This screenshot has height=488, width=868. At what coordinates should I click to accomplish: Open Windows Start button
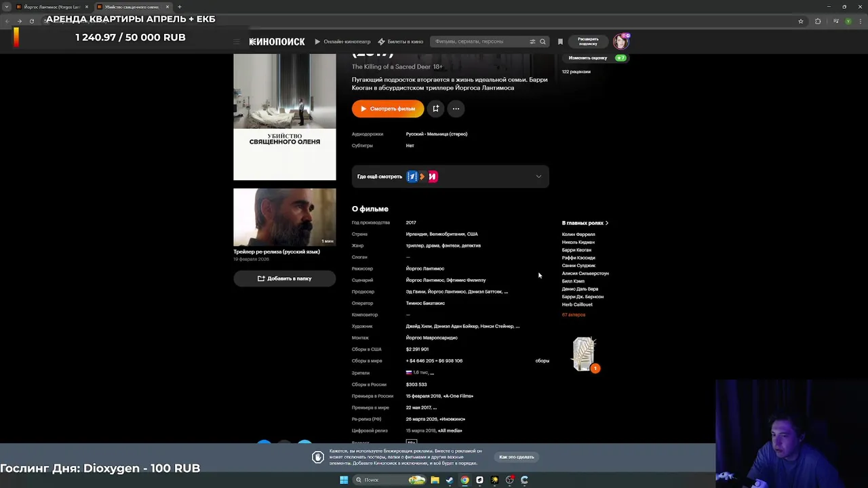coord(344,480)
